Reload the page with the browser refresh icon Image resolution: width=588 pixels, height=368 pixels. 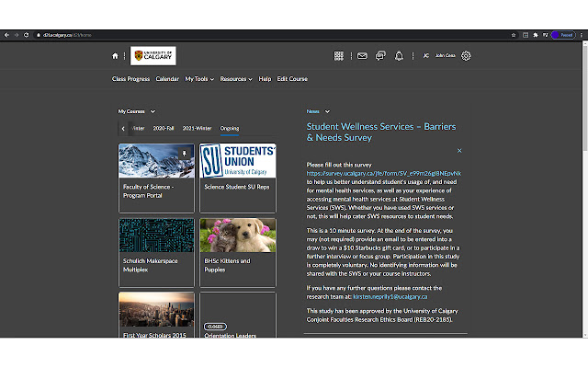click(27, 35)
